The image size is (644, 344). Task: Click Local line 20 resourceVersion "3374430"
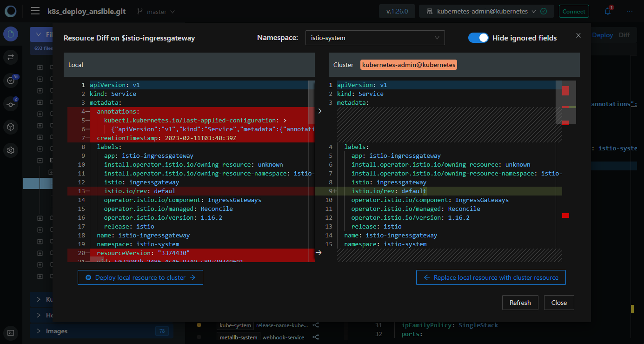(143, 253)
